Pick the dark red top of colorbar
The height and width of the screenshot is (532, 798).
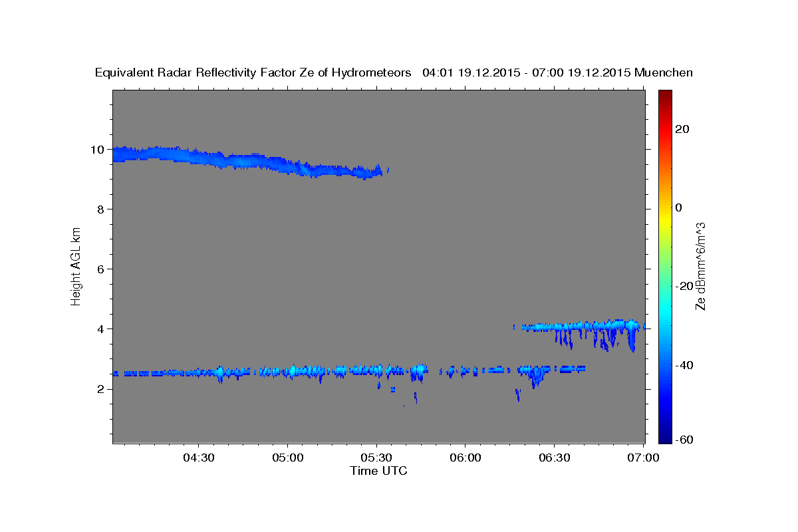pos(664,96)
